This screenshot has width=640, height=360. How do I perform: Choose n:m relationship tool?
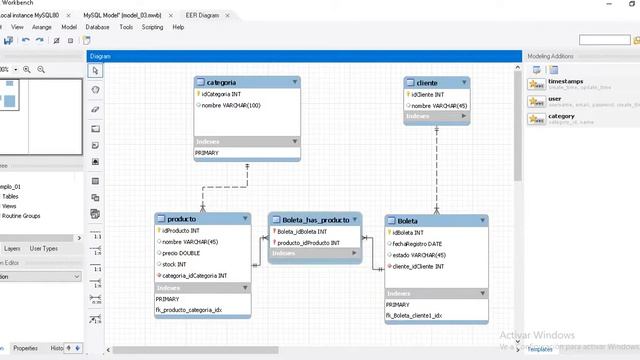[x=96, y=300]
